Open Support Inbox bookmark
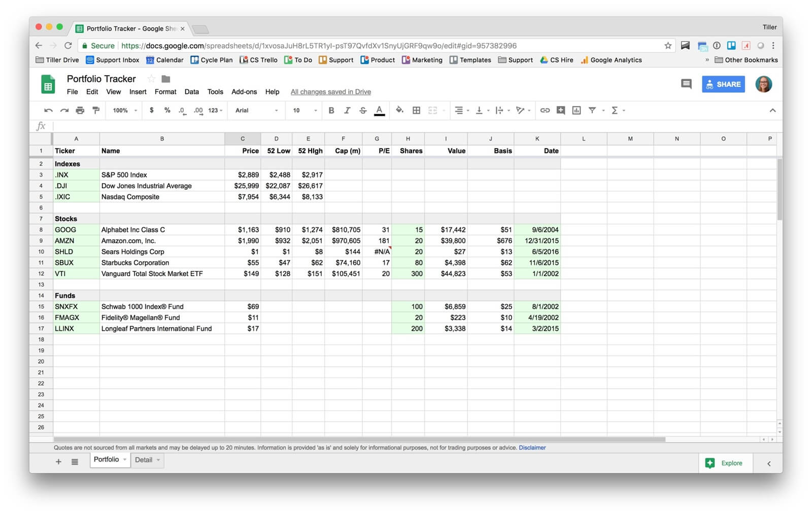The width and height of the screenshot is (812, 515). click(x=112, y=60)
